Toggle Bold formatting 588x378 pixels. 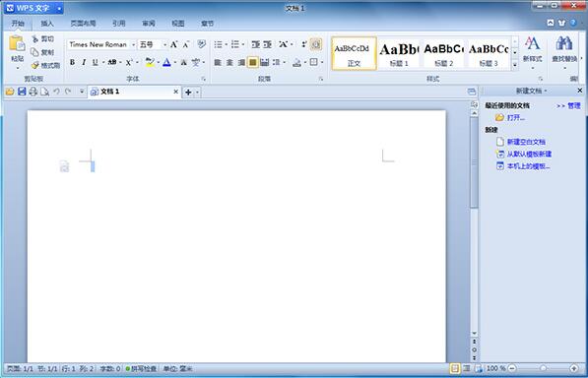click(72, 62)
